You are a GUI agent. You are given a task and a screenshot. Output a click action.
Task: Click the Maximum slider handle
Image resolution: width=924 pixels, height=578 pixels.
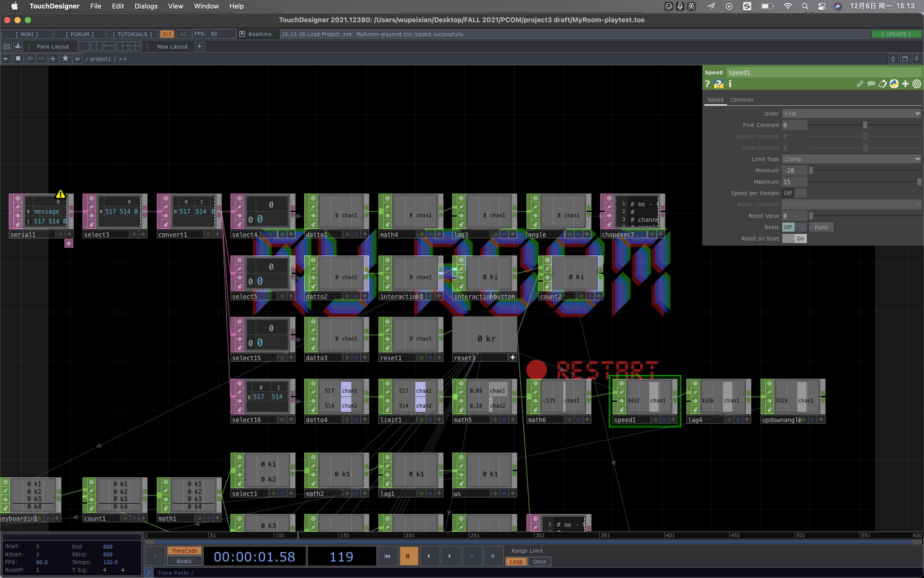pyautogui.click(x=919, y=182)
